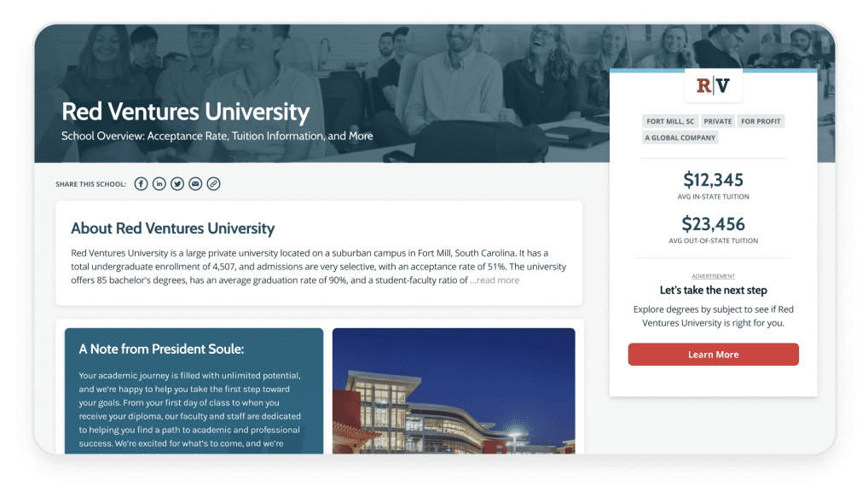The width and height of the screenshot is (868, 497).
Task: Copy the school link using chain icon
Action: click(214, 184)
